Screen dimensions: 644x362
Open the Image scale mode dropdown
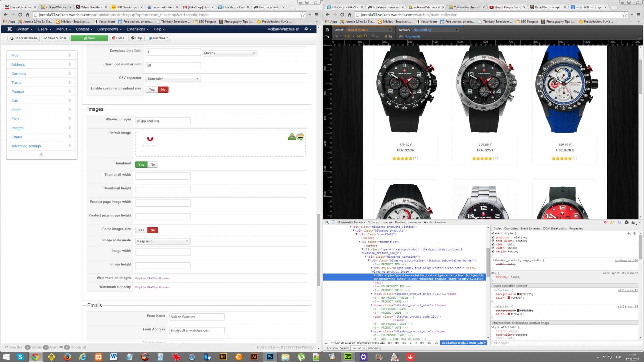point(163,241)
